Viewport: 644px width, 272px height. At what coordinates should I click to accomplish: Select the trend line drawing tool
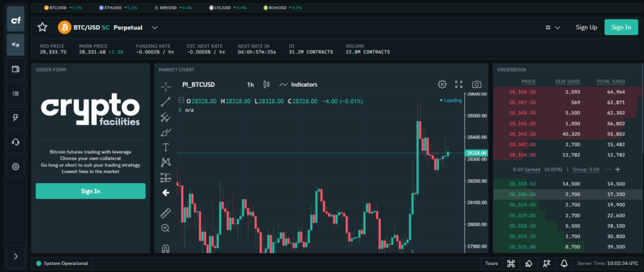pos(165,102)
